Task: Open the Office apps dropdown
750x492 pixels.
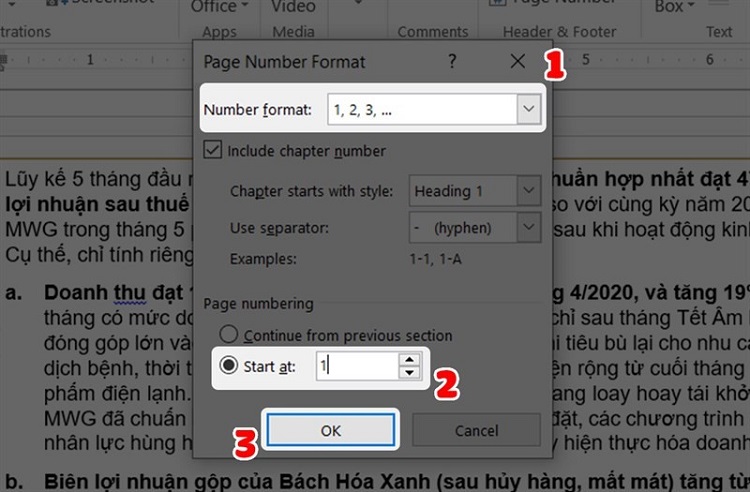Action: pyautogui.click(x=220, y=7)
